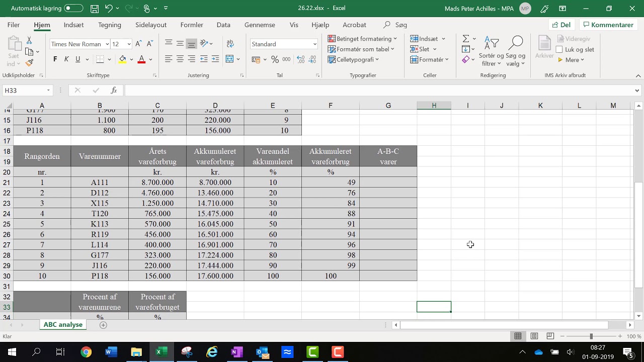Open Windows Start menu
This screenshot has width=644, height=362.
pos(12,352)
